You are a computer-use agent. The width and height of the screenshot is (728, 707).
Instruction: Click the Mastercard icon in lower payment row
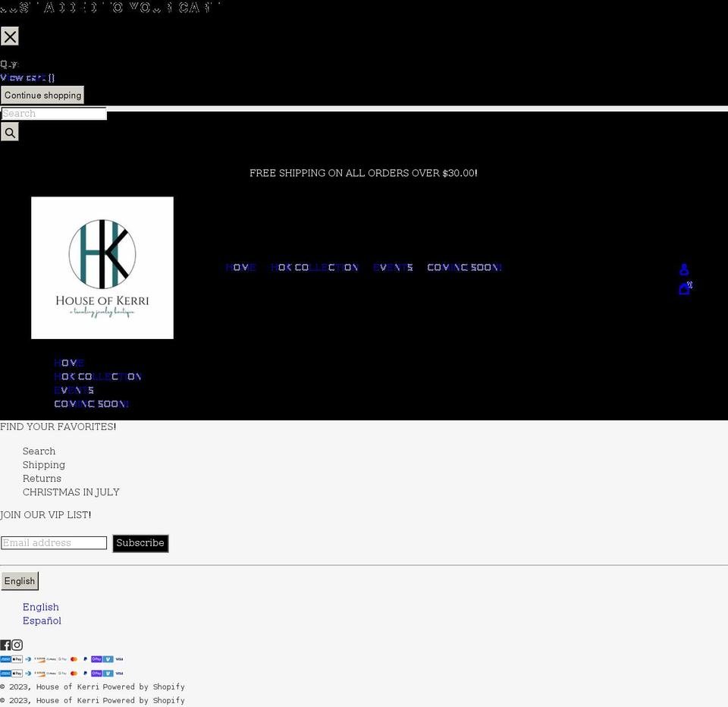tap(74, 673)
